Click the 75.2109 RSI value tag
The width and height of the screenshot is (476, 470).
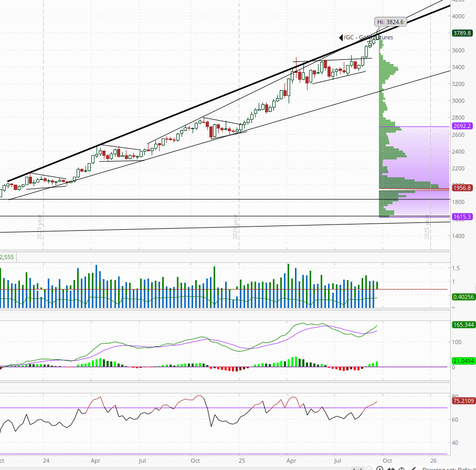tap(463, 401)
